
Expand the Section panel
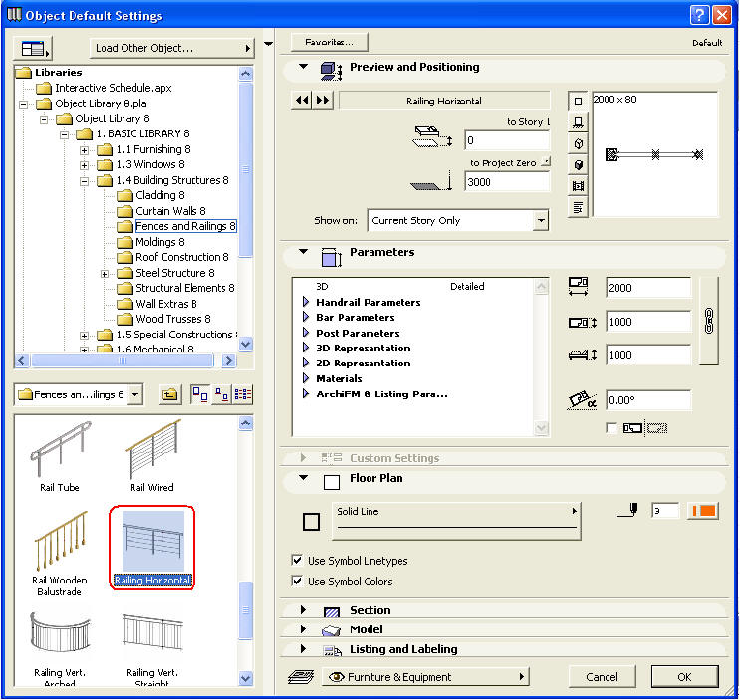pyautogui.click(x=304, y=610)
